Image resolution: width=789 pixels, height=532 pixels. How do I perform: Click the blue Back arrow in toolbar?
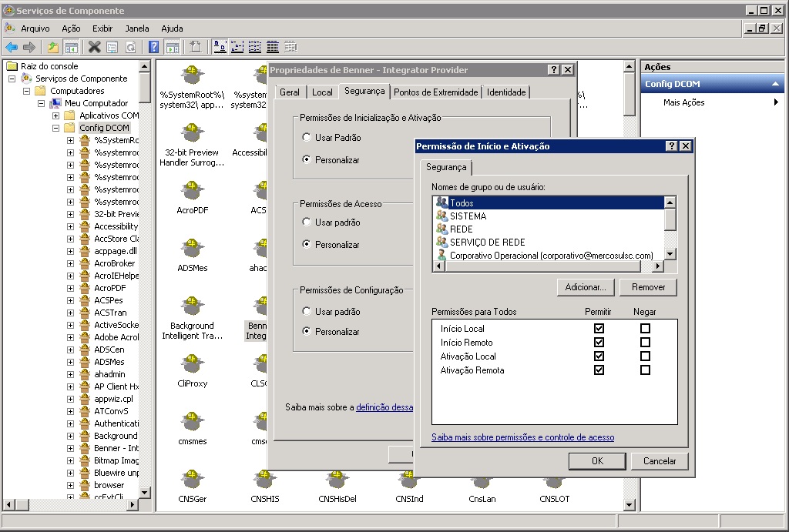[12, 47]
